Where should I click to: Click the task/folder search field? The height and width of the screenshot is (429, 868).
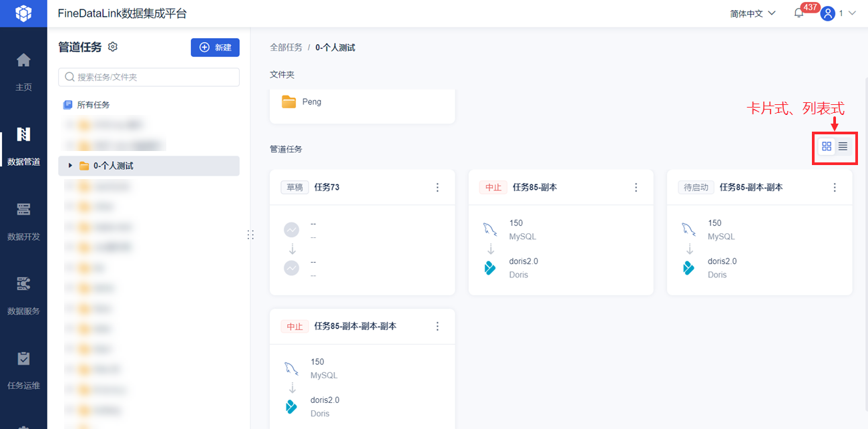point(149,77)
